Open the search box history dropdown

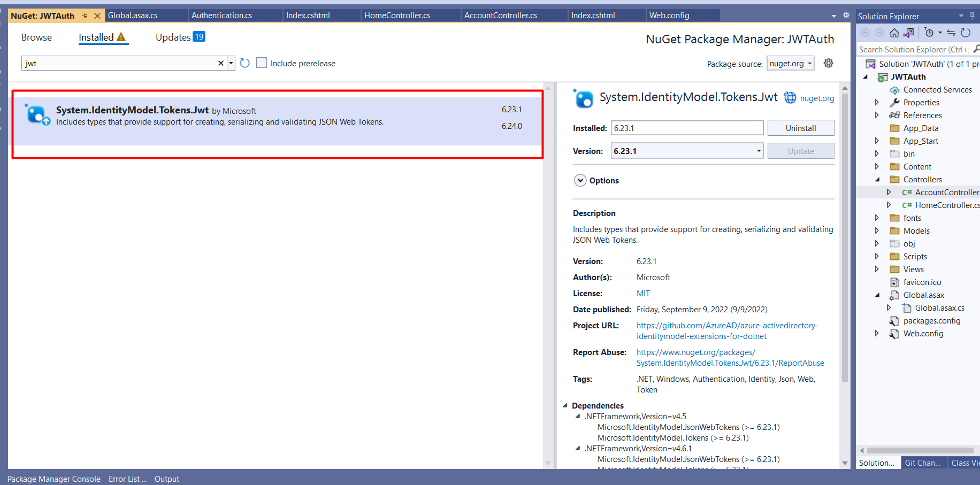click(x=231, y=63)
